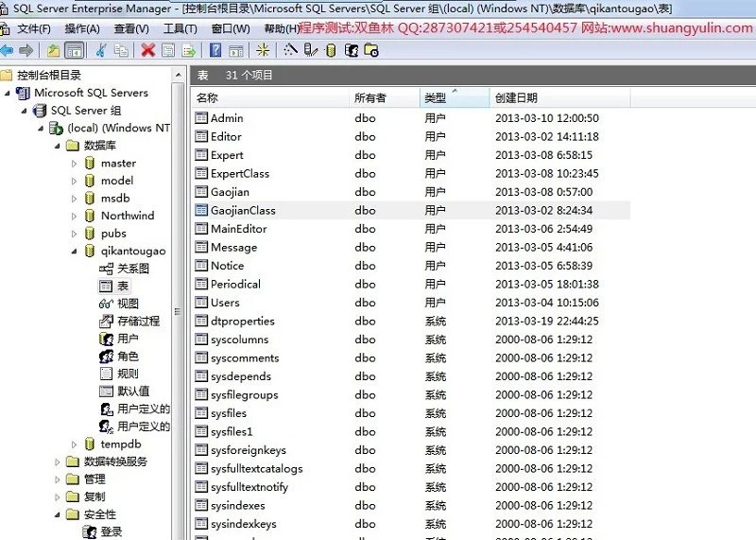The height and width of the screenshot is (540, 756).
Task: Select the sysindexkeys table row
Action: click(411, 524)
